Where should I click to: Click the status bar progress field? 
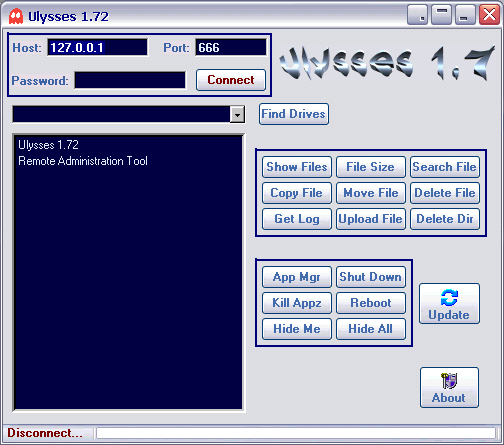coord(296,433)
